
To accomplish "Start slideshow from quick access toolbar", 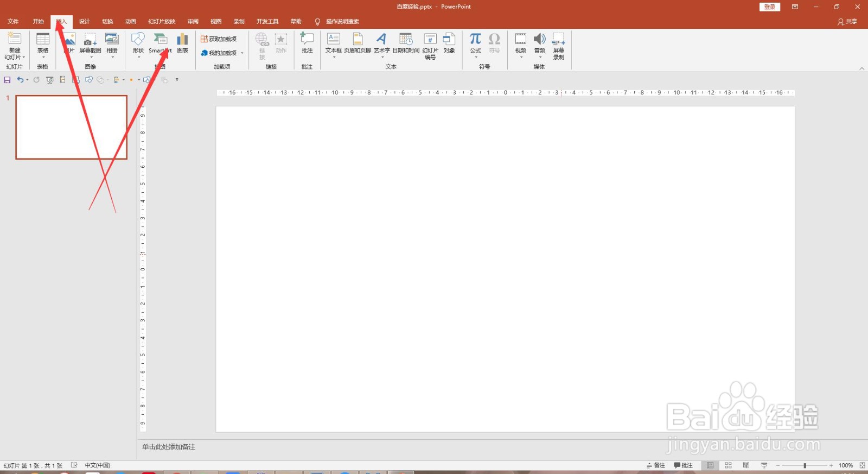I will pos(50,80).
